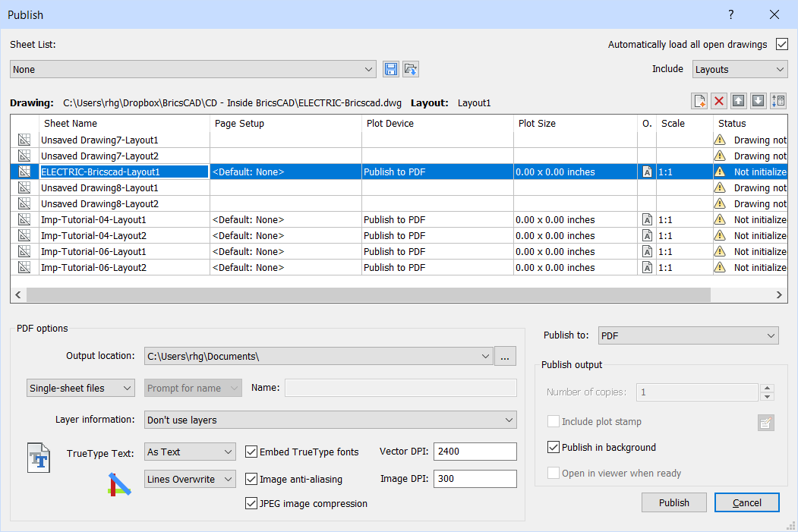The height and width of the screenshot is (532, 798).
Task: Click the layout icon for Unsaved Drawing7-Layout1
Action: (24, 140)
